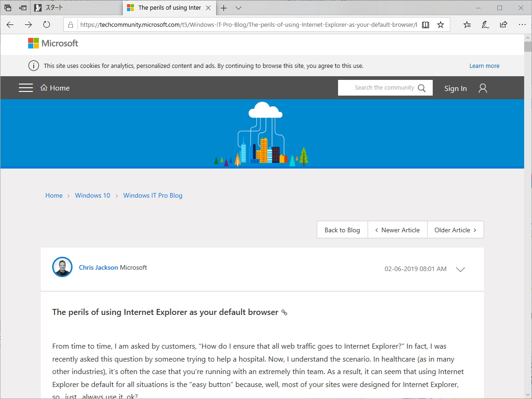Select the Windows IT Pro Blog breadcrumb
Image resolution: width=532 pixels, height=399 pixels.
(152, 195)
